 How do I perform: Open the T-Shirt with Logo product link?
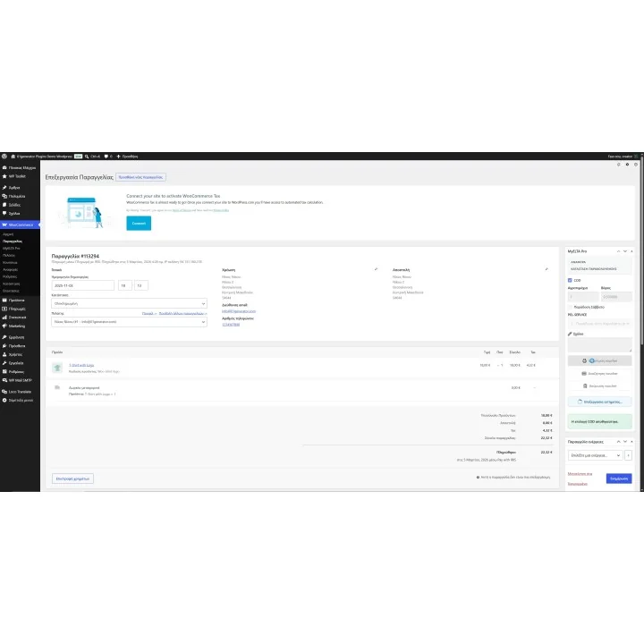click(x=81, y=365)
